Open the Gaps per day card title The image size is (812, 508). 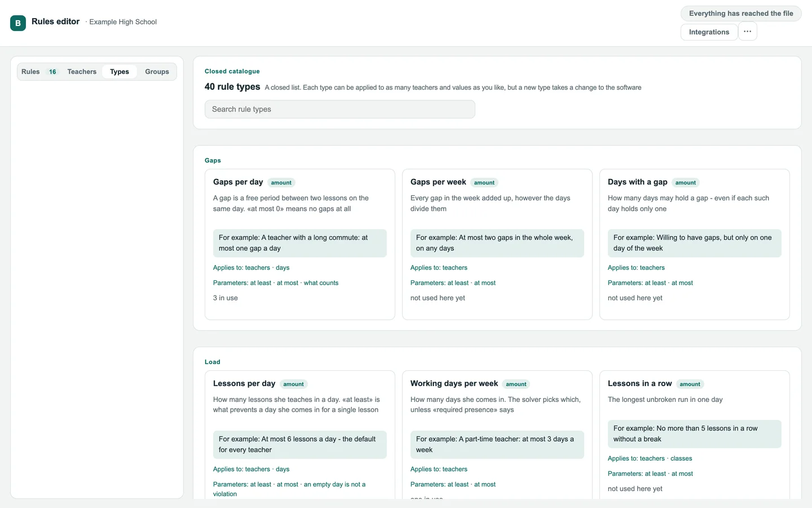point(238,182)
